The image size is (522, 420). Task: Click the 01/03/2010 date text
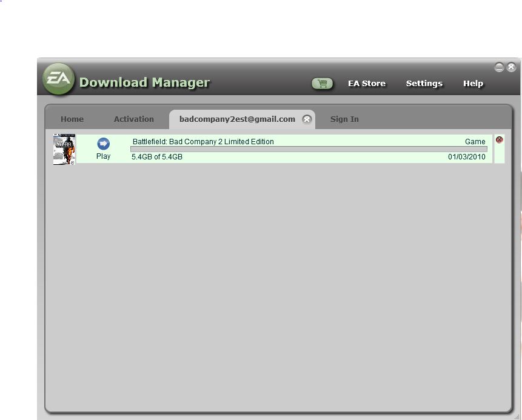click(466, 157)
